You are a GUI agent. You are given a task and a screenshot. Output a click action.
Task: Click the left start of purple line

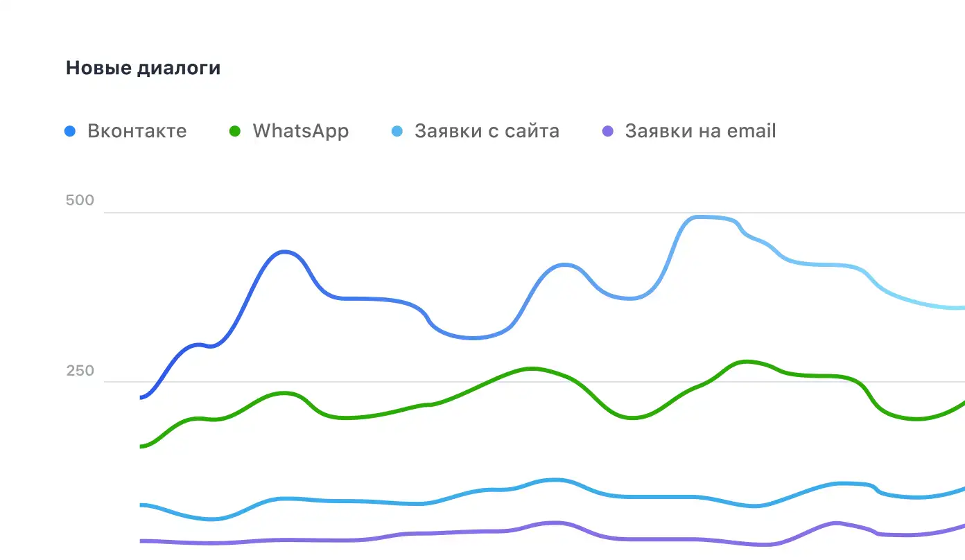[x=142, y=541]
